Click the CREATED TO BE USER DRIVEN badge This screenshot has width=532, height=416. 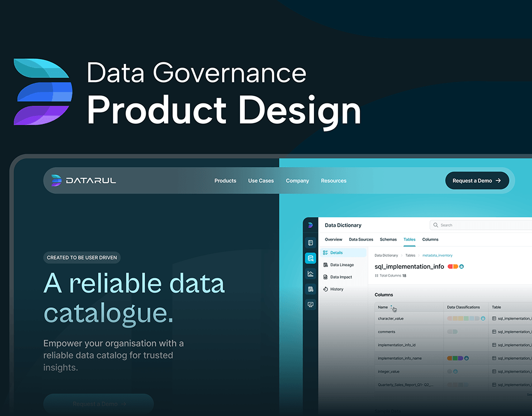(82, 258)
